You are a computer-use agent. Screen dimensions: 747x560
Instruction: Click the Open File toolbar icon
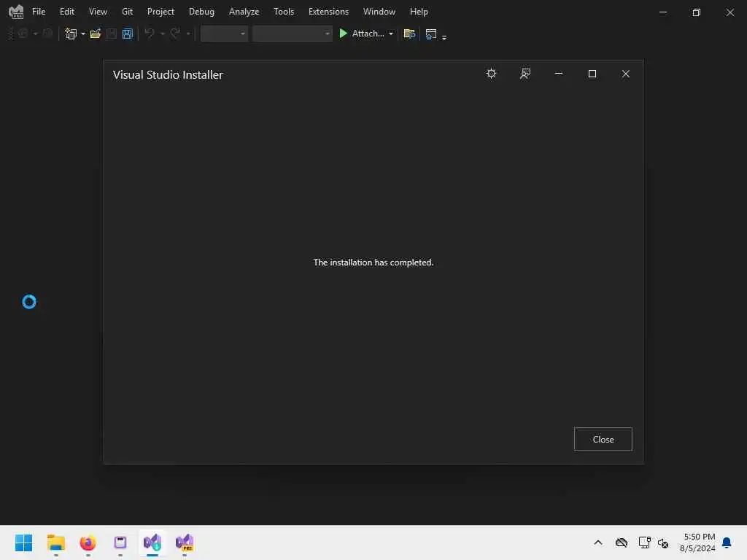[96, 34]
